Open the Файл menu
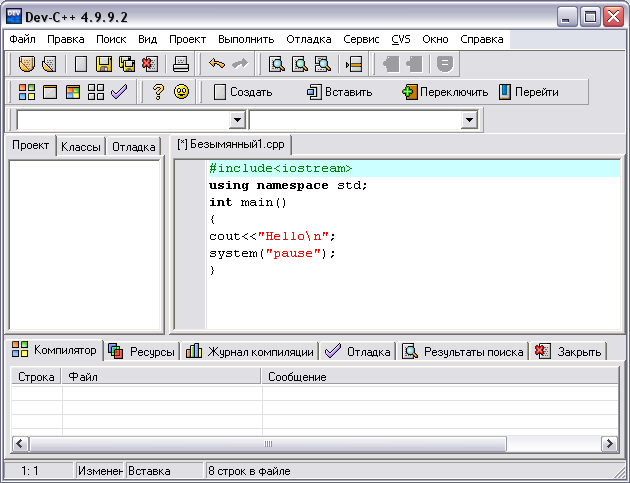Screen dimensions: 630x483 pos(22,39)
